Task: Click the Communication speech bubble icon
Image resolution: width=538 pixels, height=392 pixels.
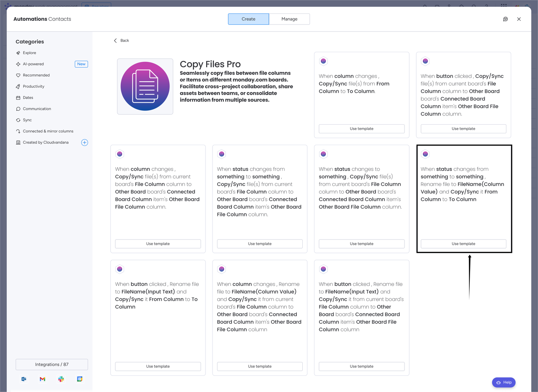Action: click(18, 109)
